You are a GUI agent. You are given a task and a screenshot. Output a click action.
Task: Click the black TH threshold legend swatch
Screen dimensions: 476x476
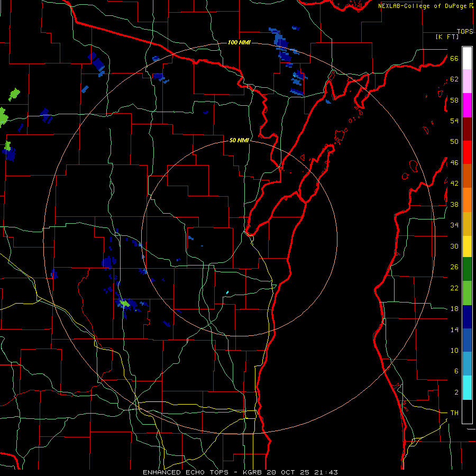(x=467, y=411)
